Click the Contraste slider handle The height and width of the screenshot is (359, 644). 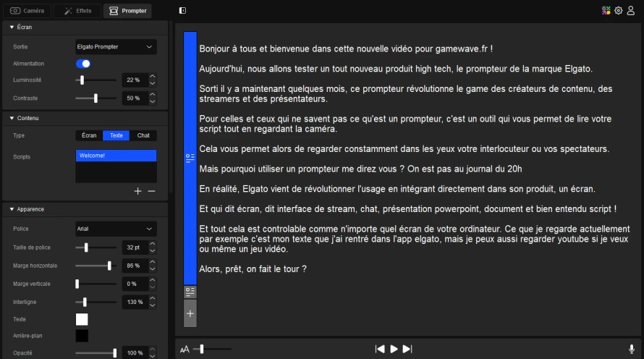click(96, 98)
